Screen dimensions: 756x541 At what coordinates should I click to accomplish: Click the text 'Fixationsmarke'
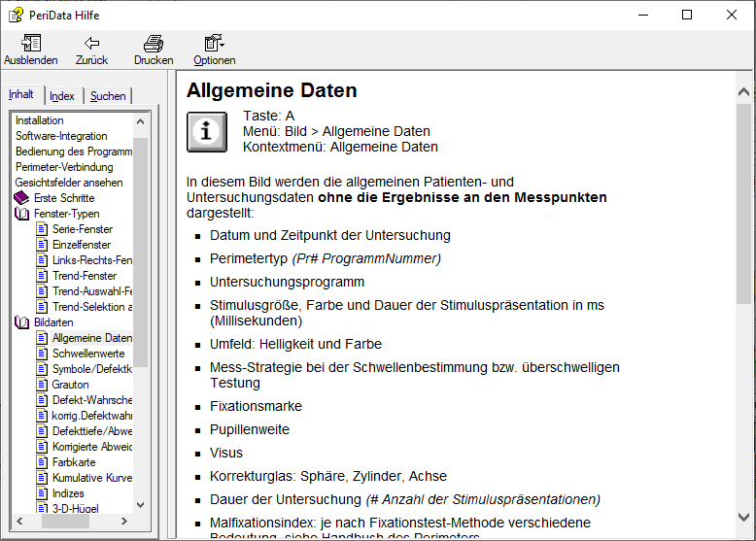pos(256,406)
